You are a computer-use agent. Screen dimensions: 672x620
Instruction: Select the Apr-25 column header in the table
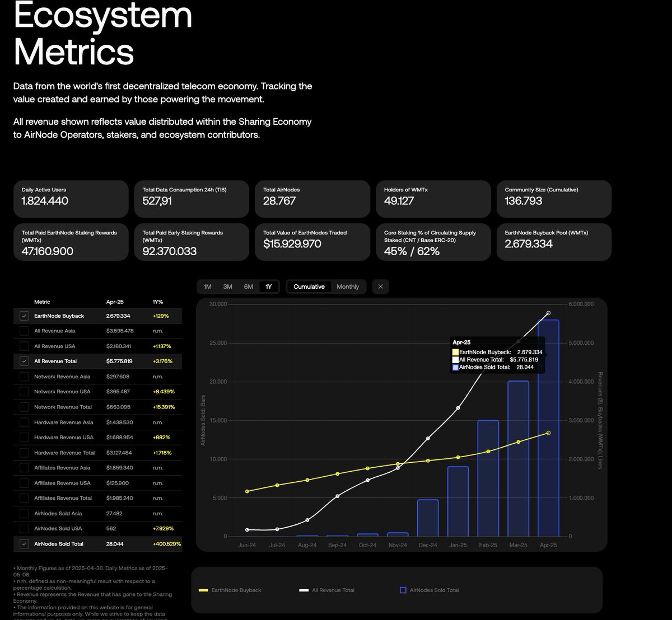click(115, 302)
